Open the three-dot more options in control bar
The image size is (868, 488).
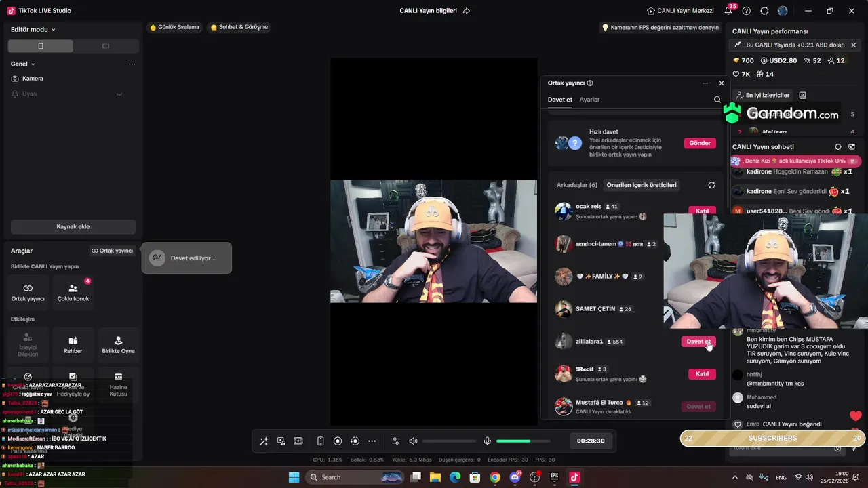tap(372, 441)
